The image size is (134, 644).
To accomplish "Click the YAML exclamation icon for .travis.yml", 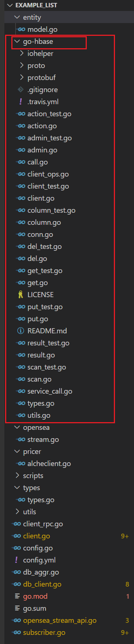I will pos(21,102).
